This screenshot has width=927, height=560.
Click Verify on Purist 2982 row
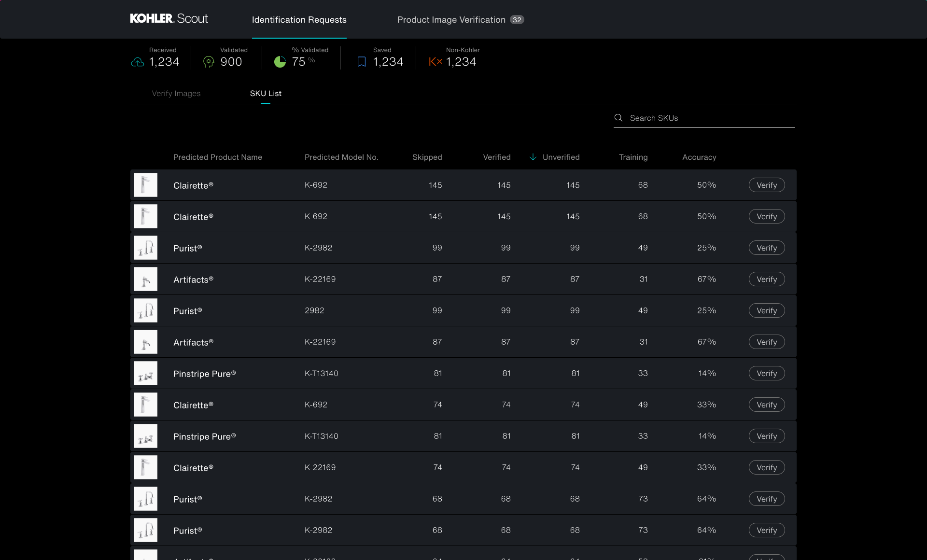coord(766,311)
